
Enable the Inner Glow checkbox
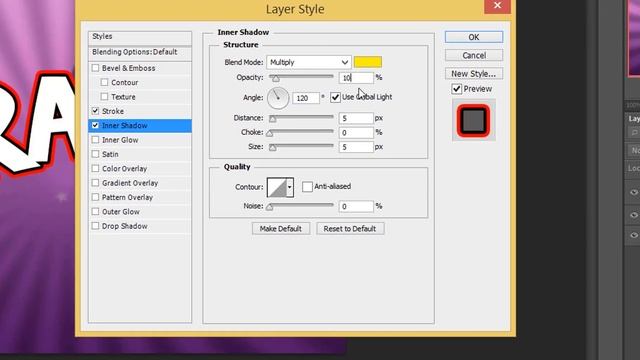96,140
